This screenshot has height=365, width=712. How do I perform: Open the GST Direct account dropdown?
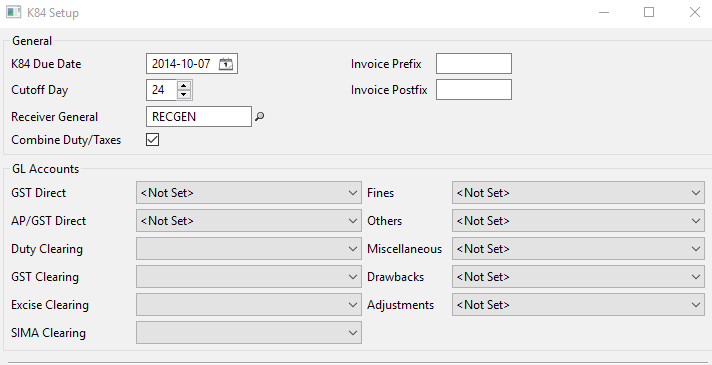coord(249,192)
